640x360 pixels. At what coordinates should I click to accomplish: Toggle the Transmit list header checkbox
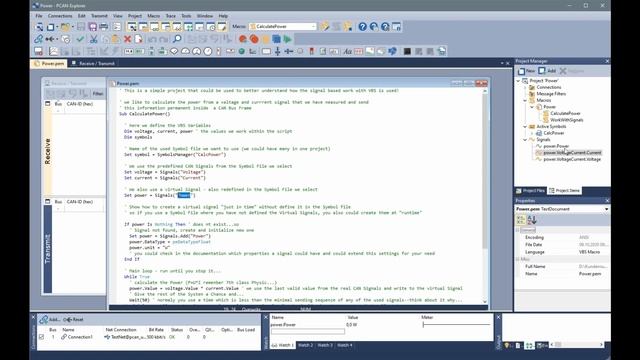click(x=48, y=202)
